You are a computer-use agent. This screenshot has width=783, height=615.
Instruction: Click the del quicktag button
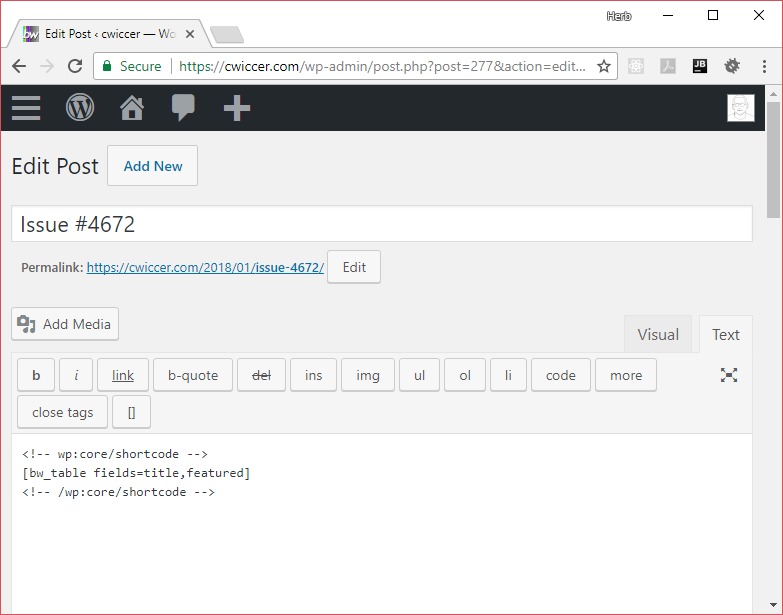[261, 375]
